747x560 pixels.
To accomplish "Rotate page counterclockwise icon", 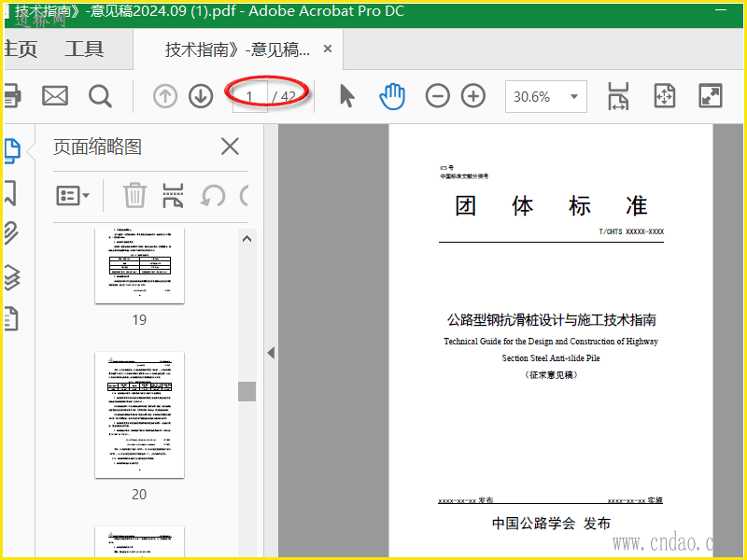I will click(x=213, y=195).
